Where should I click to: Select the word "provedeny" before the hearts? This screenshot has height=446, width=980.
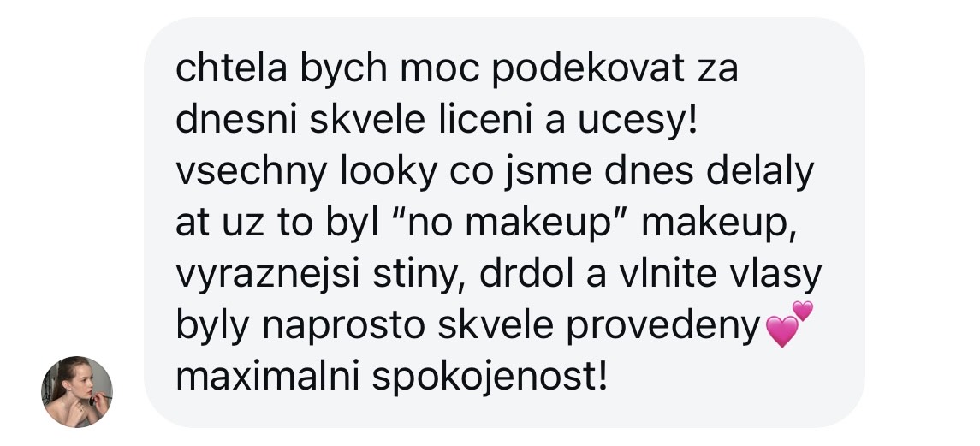click(663, 328)
